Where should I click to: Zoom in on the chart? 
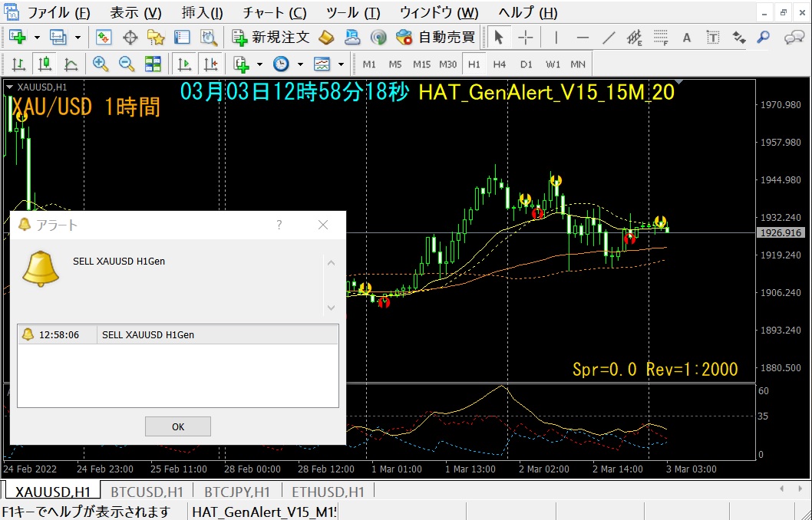[101, 64]
